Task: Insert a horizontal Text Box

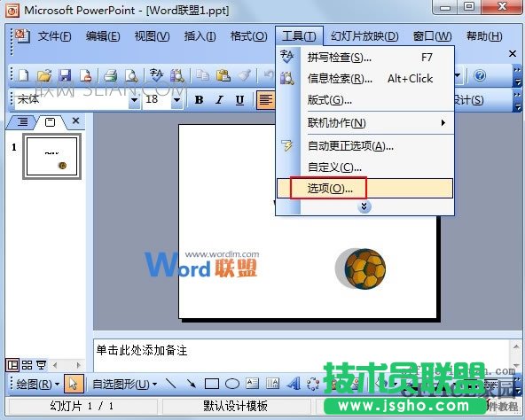Action: [253, 384]
